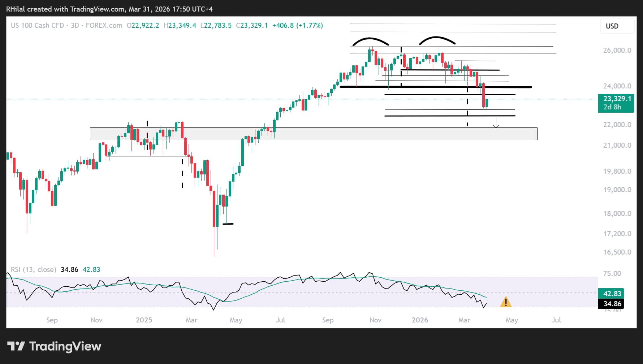This screenshot has width=643, height=364.
Task: Click the TradingView logo at the bottom
Action: coord(54,346)
